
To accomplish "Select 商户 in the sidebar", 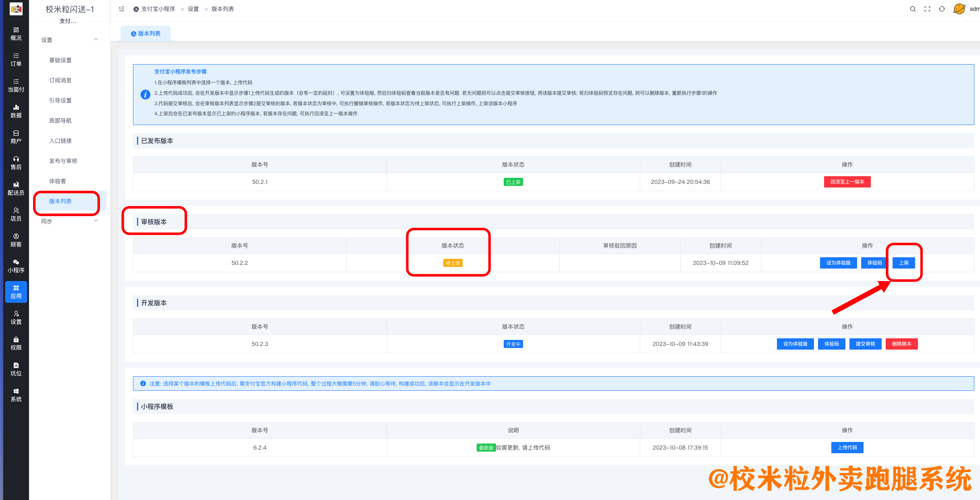I will click(16, 137).
